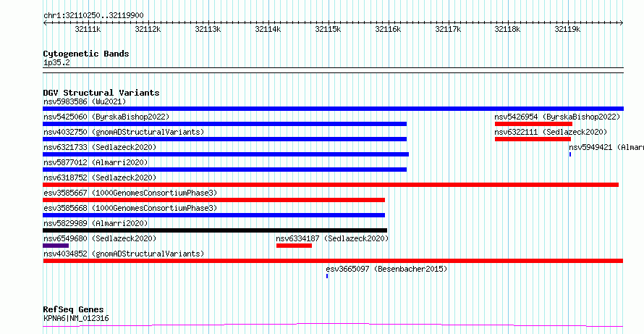Click the ruler's right arrowhead
The height and width of the screenshot is (334, 644).
click(x=621, y=23)
